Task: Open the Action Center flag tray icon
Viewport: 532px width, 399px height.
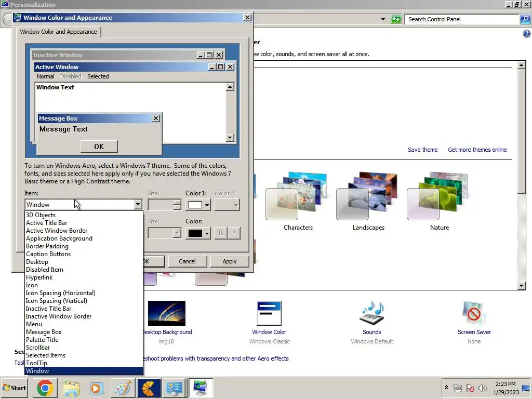Action: [470, 388]
